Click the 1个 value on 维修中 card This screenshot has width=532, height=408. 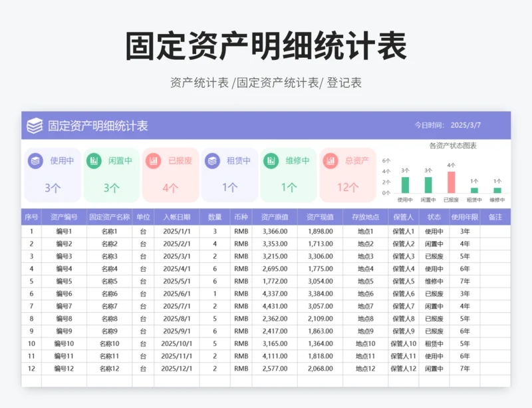point(289,187)
